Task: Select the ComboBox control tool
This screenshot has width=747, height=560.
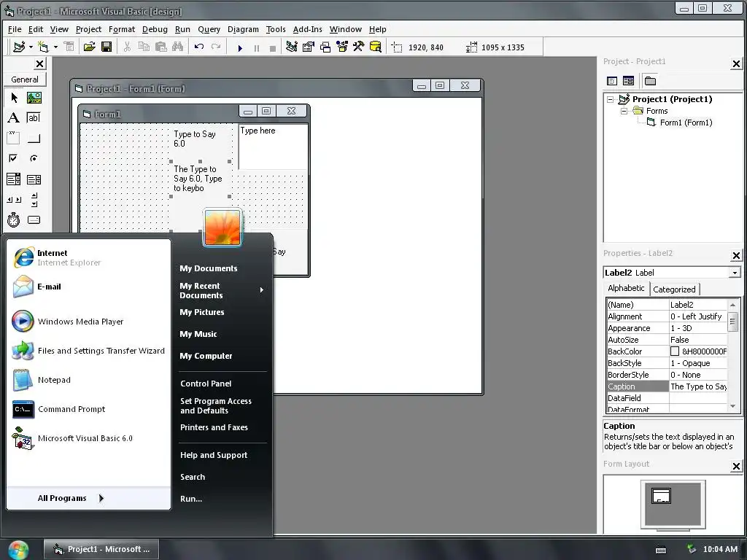Action: (x=14, y=179)
